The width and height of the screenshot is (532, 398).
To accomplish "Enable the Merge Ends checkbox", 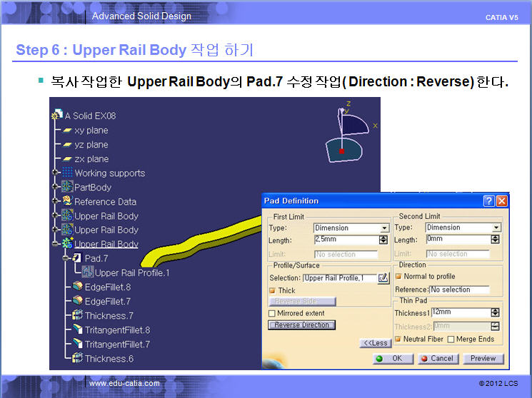I will click(451, 340).
